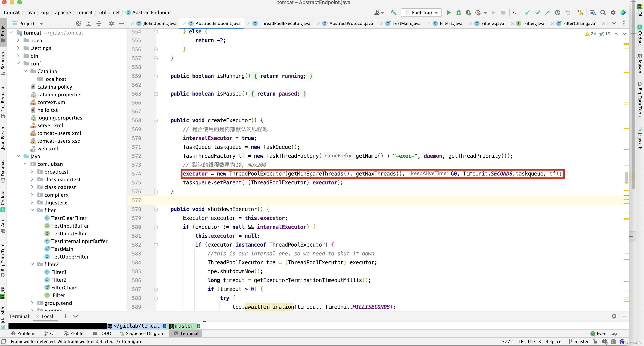Unfold isPaused method at line 563
The height and width of the screenshot is (346, 644).
tap(156, 94)
